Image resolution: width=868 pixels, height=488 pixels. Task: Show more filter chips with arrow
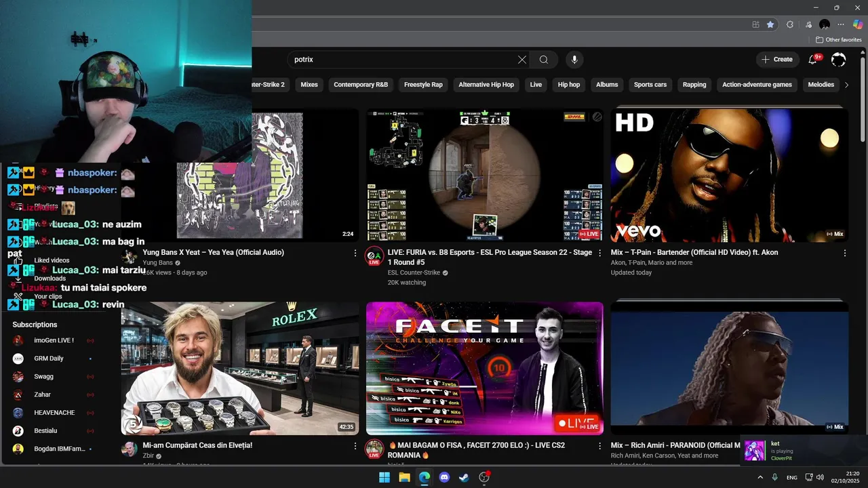[x=846, y=85]
